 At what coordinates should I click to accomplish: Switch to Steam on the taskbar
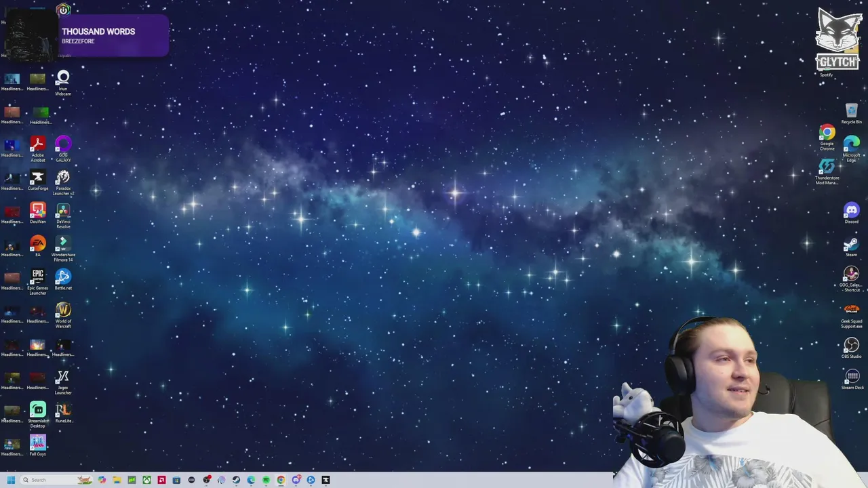point(236,480)
